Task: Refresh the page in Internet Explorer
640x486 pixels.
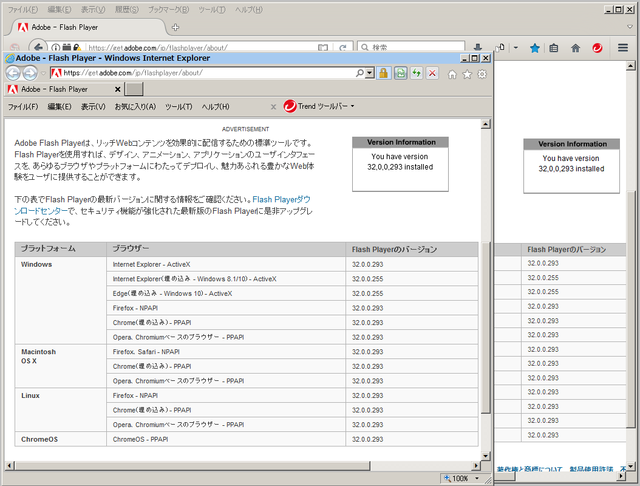Action: click(x=416, y=73)
